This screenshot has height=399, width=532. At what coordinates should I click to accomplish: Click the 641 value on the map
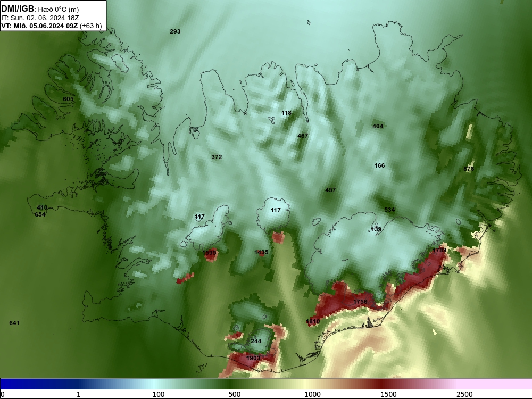click(x=14, y=323)
